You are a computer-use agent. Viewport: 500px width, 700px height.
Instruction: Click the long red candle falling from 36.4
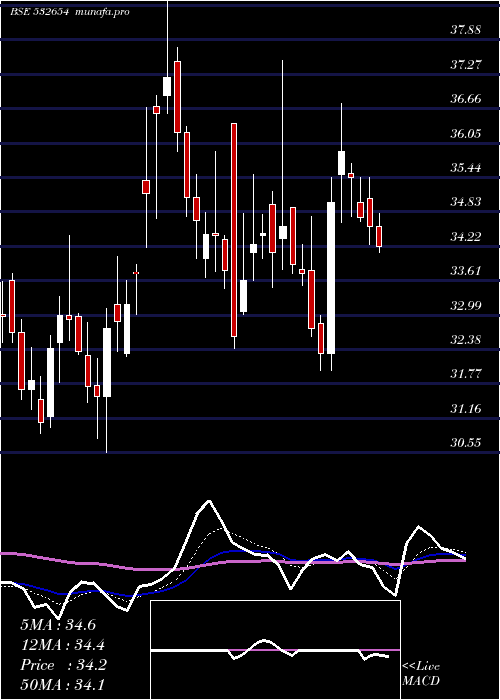click(233, 229)
